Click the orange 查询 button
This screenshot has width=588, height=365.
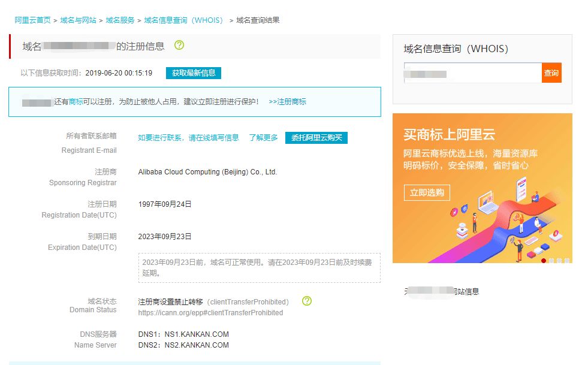click(551, 73)
